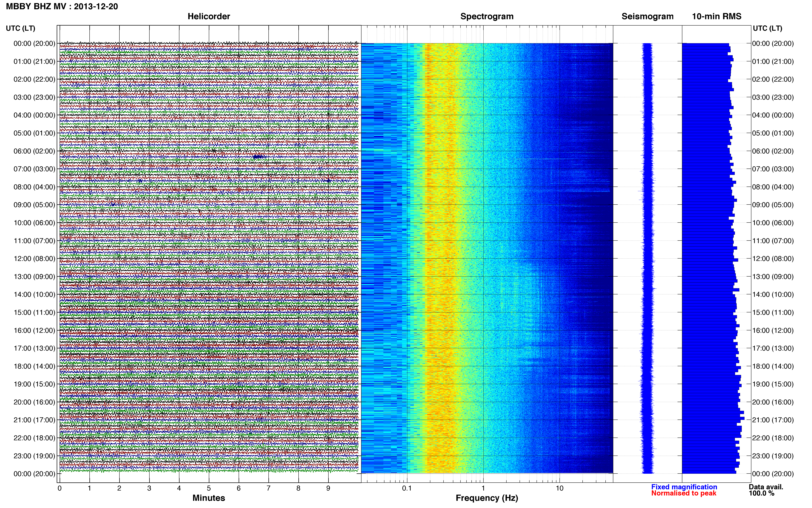Click the title 'MBBY BHZ MV : 2013-12-20'
812x508 pixels.
pyautogui.click(x=62, y=6)
